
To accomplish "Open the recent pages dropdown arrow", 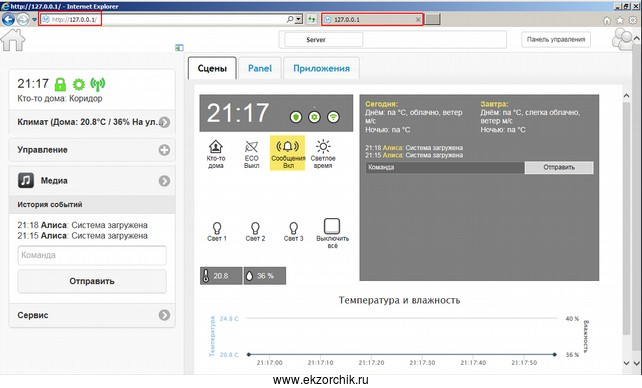I will tap(34, 19).
